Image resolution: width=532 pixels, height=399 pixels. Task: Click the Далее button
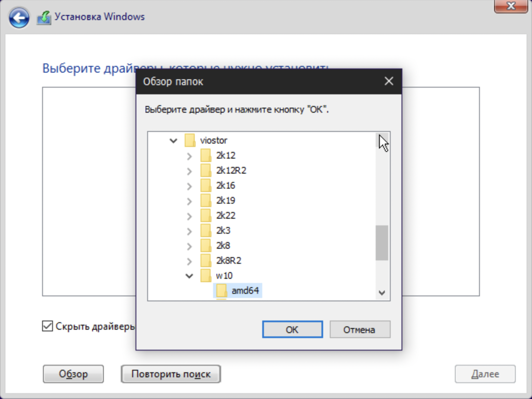pos(485,374)
